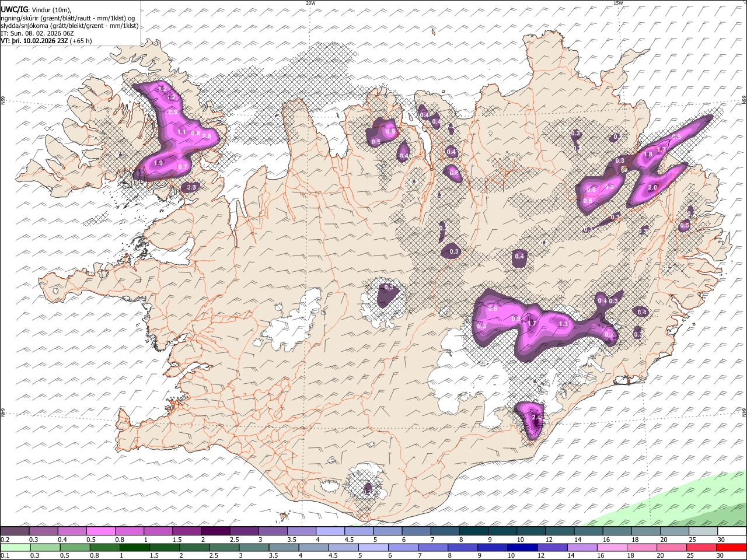Screen dimensions: 747x560
Task: Click the 20W longitude label
Action: pyautogui.click(x=310, y=3)
